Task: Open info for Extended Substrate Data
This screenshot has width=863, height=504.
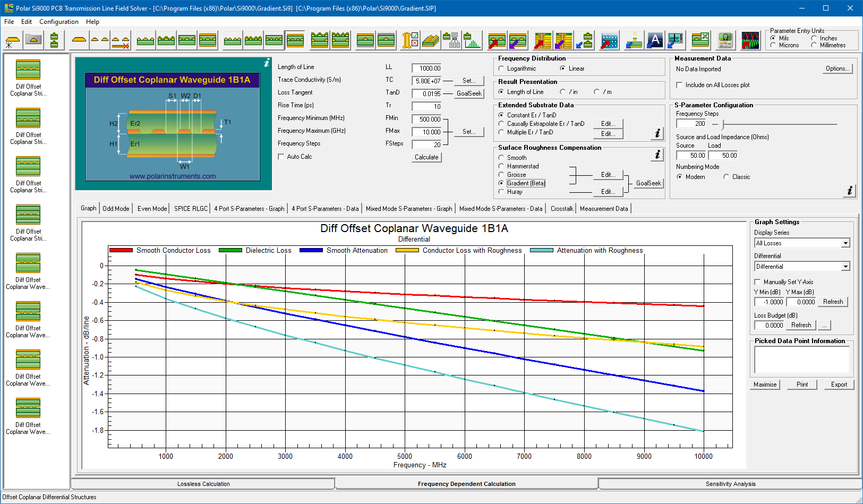Action: pyautogui.click(x=657, y=133)
